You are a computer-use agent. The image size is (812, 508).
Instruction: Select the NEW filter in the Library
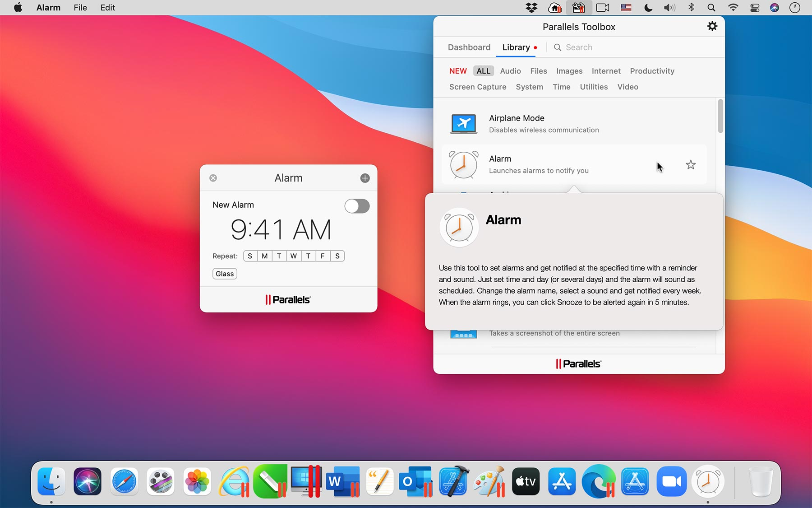click(x=458, y=71)
